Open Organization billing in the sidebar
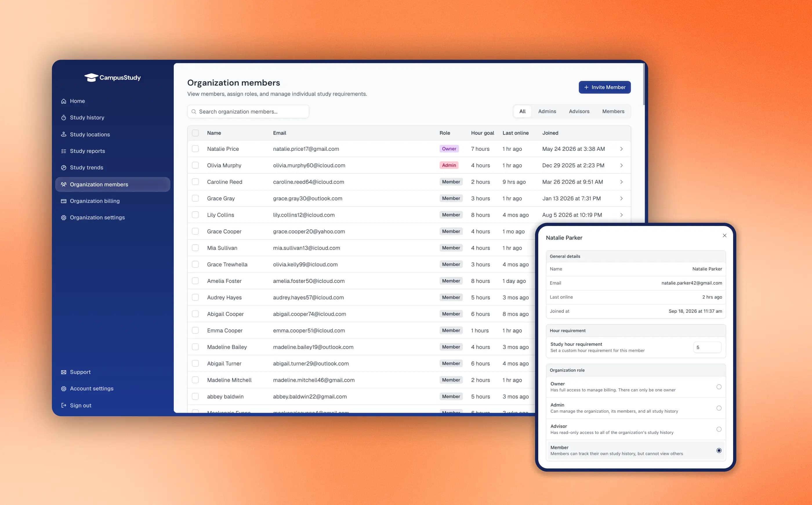The image size is (812, 505). (113, 201)
